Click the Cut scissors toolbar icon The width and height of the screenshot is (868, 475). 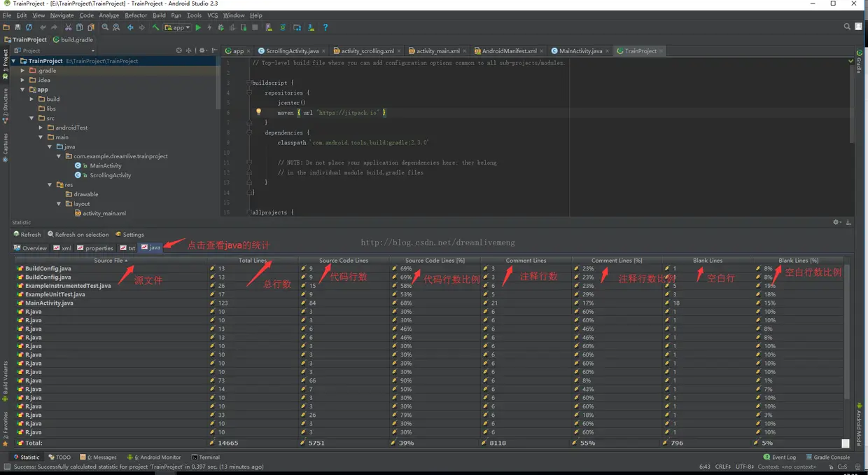pyautogui.click(x=68, y=27)
